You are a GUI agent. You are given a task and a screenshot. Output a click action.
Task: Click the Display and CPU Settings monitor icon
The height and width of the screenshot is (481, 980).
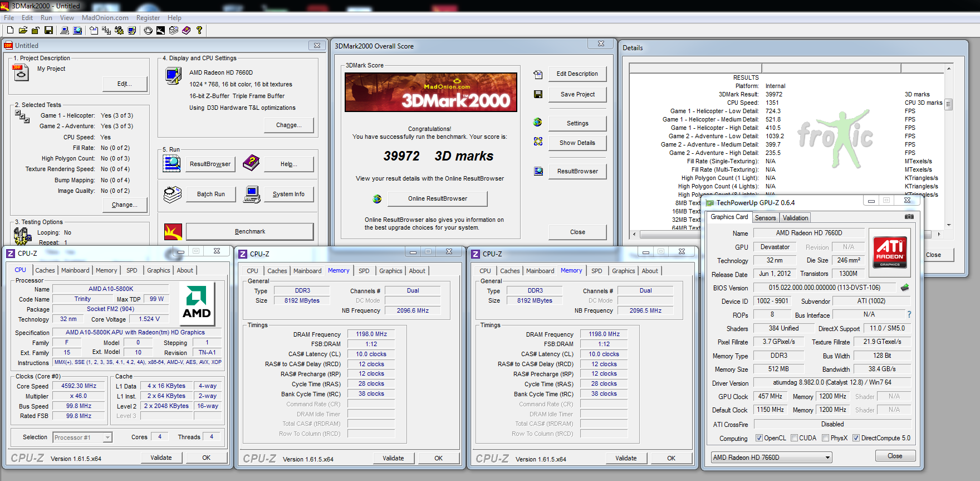[174, 75]
